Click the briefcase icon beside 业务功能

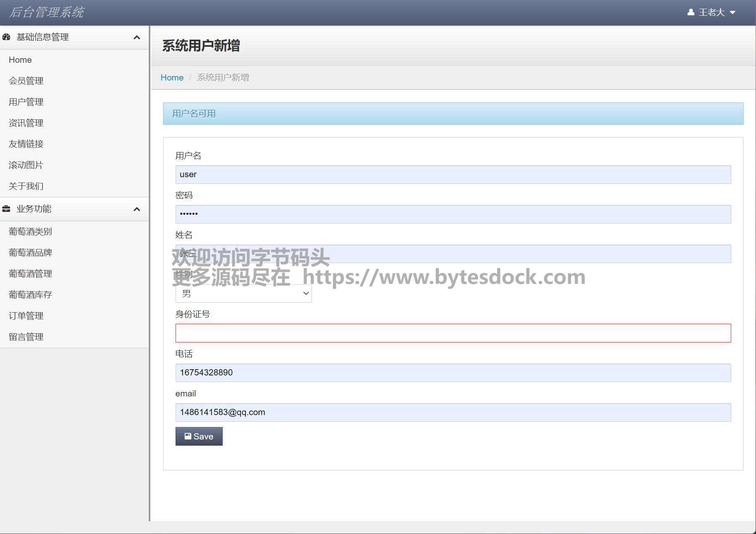pyautogui.click(x=6, y=209)
